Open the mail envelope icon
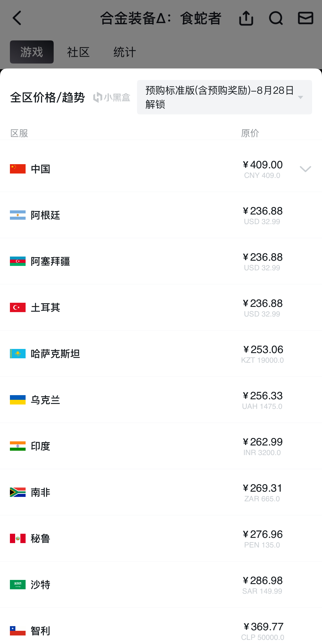This screenshot has height=644, width=322. (305, 18)
